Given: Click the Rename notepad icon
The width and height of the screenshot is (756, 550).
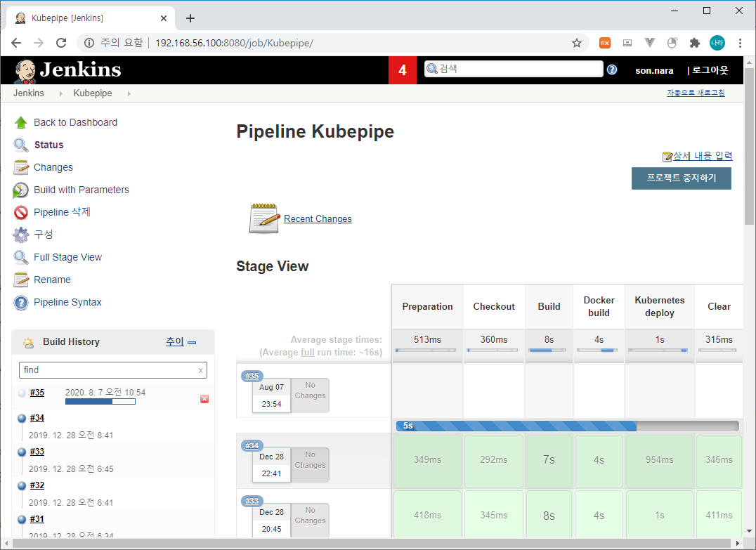Looking at the screenshot, I should [x=21, y=280].
